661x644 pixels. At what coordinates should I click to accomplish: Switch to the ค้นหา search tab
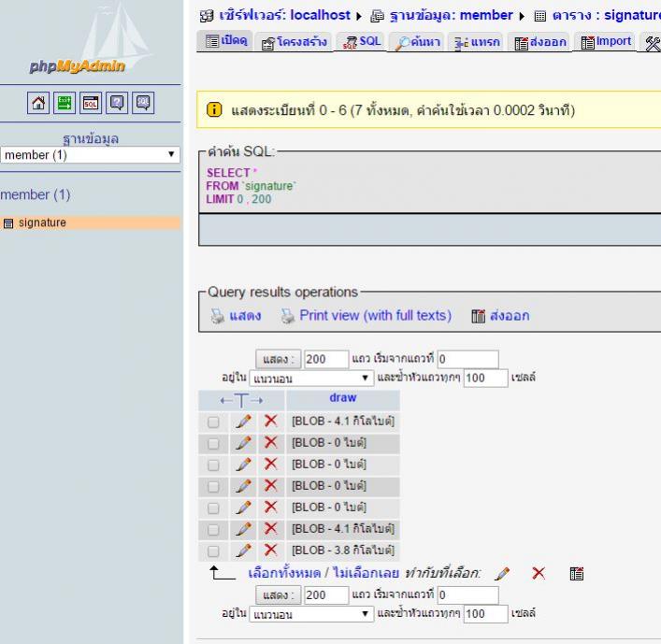417,42
